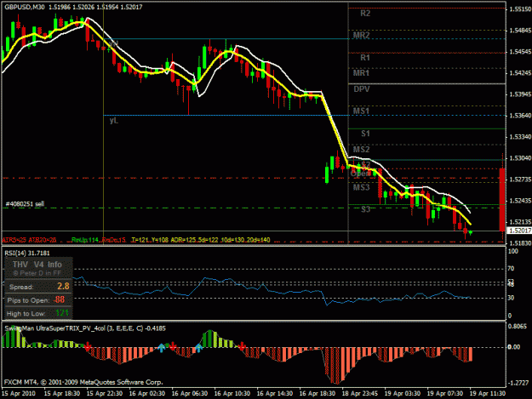Click the RSI 70 level axis label

pyautogui.click(x=512, y=269)
